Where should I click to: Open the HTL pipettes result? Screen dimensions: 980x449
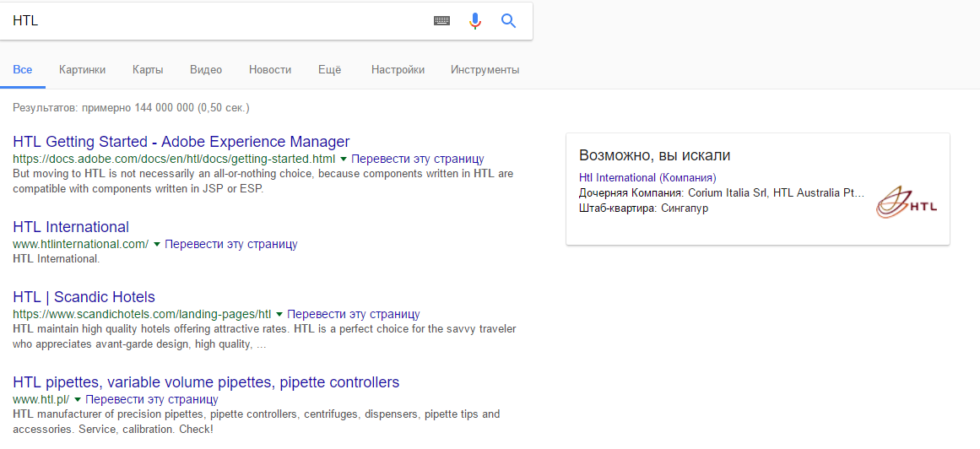[x=206, y=382]
